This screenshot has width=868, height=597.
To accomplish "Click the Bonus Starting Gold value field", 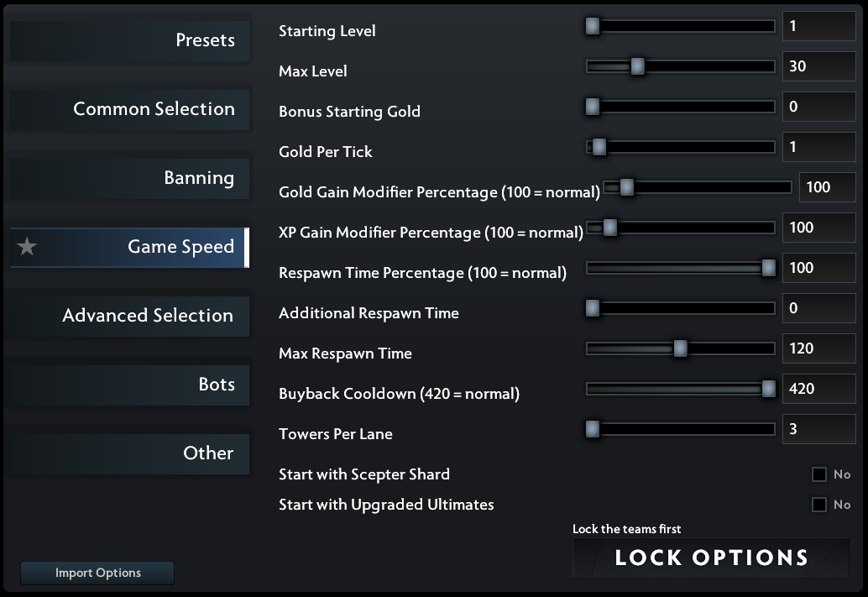I will click(818, 107).
